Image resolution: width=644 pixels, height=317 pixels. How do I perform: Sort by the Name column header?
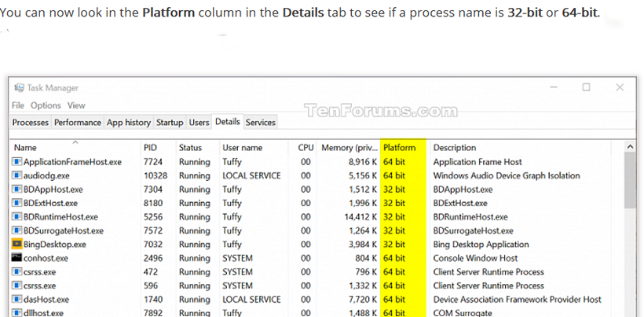point(26,148)
